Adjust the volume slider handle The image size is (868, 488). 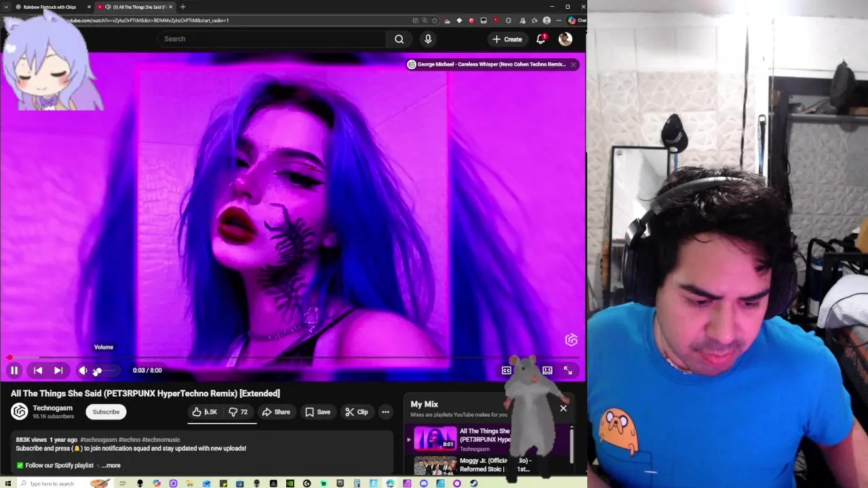coord(98,370)
